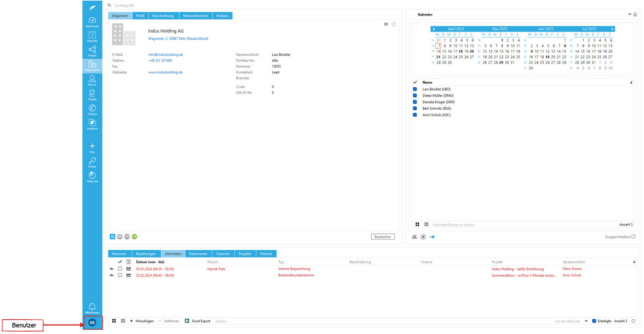Viewport: 644px width, 334px height.
Task: Toggle the Ausgeschiedene checkbox
Action: [x=633, y=237]
